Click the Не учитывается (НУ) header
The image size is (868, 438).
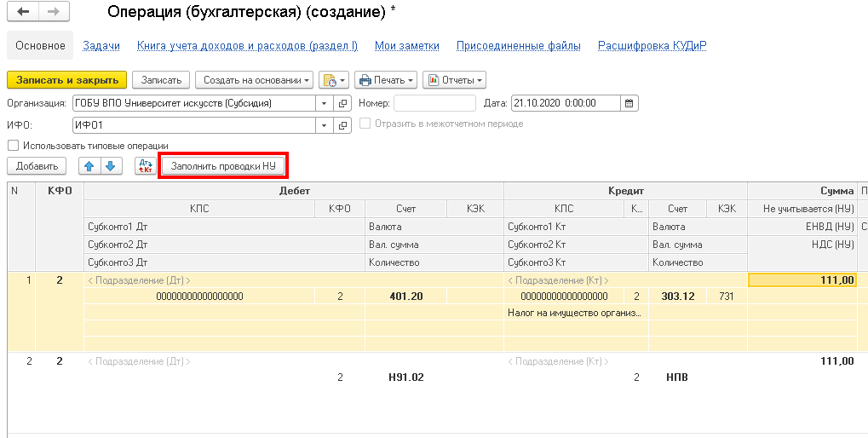click(802, 209)
